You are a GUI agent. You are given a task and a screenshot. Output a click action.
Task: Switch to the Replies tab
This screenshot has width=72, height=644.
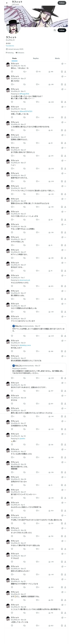click(x=36, y=58)
